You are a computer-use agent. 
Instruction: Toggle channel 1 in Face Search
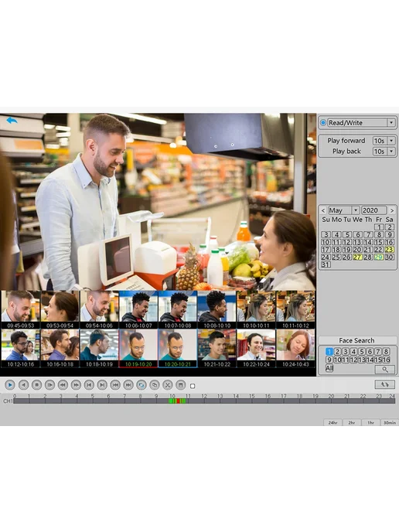tap(329, 352)
